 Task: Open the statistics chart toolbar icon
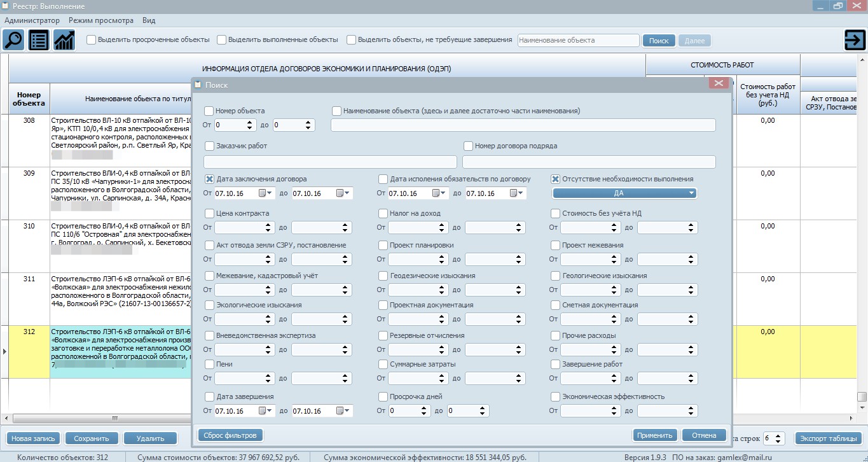[x=64, y=39]
